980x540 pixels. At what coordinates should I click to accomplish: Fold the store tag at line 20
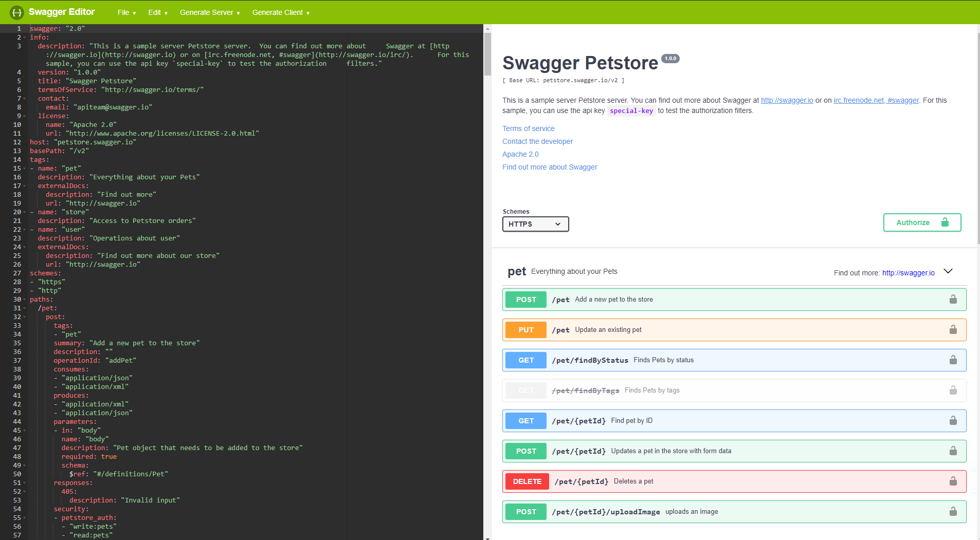(x=24, y=212)
